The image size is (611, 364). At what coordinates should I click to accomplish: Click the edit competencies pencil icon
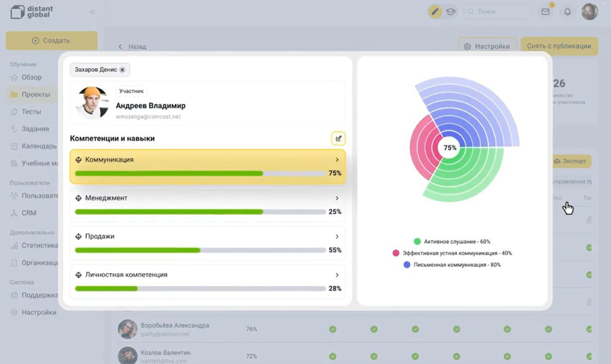click(x=339, y=138)
